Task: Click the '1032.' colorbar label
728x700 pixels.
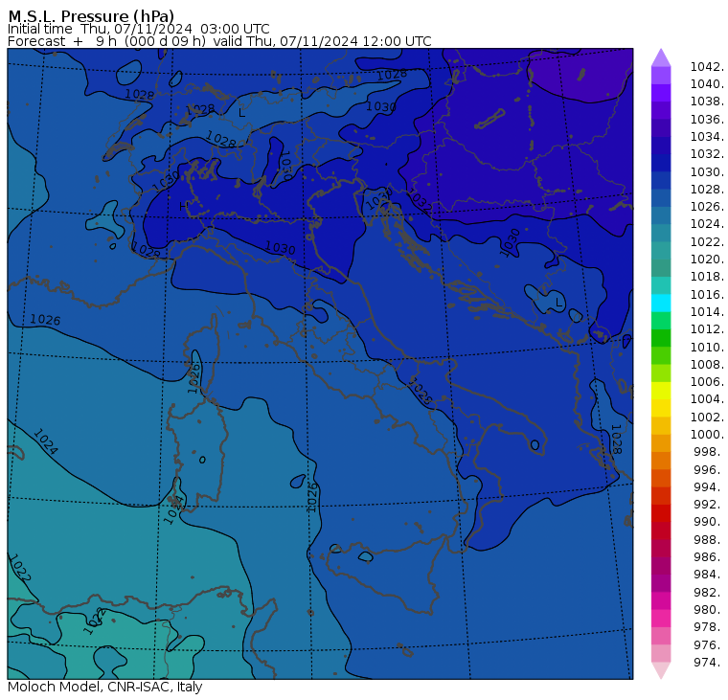Action: click(707, 153)
